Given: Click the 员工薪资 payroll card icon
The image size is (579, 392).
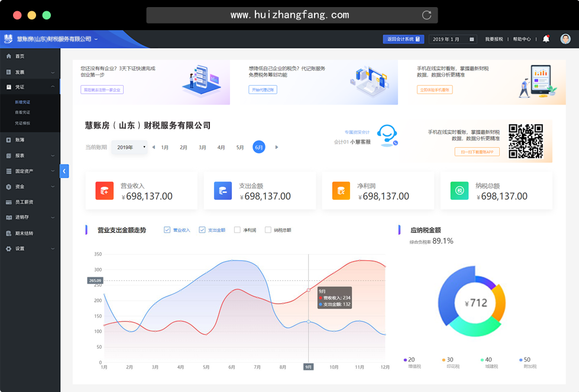Looking at the screenshot, I should (x=8, y=202).
